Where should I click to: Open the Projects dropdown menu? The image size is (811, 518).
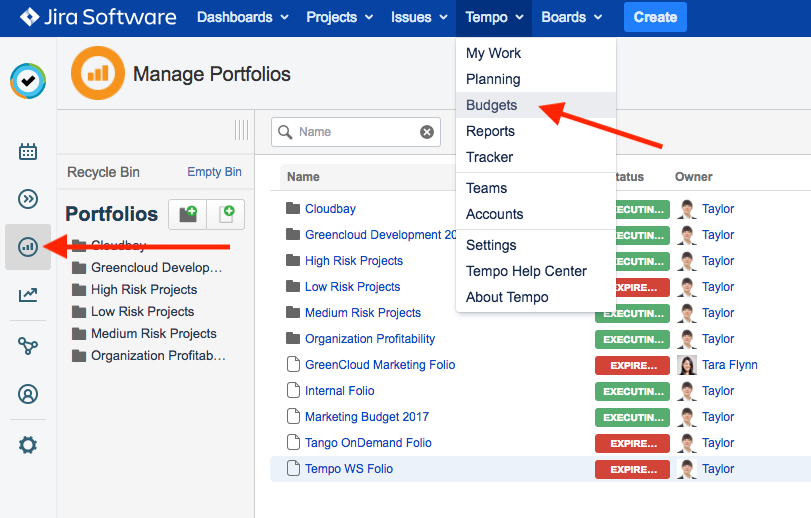(x=340, y=17)
